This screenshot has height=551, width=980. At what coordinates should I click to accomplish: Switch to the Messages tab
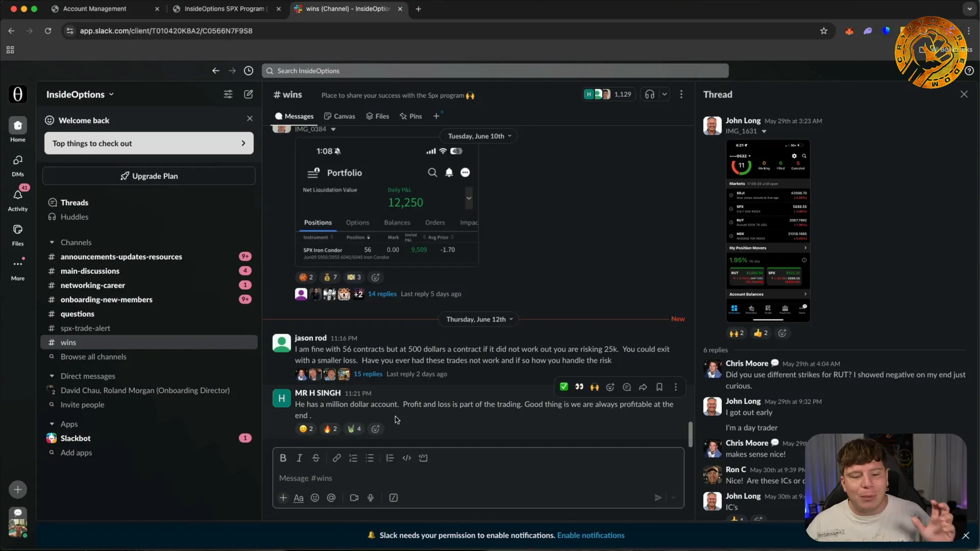(x=294, y=116)
